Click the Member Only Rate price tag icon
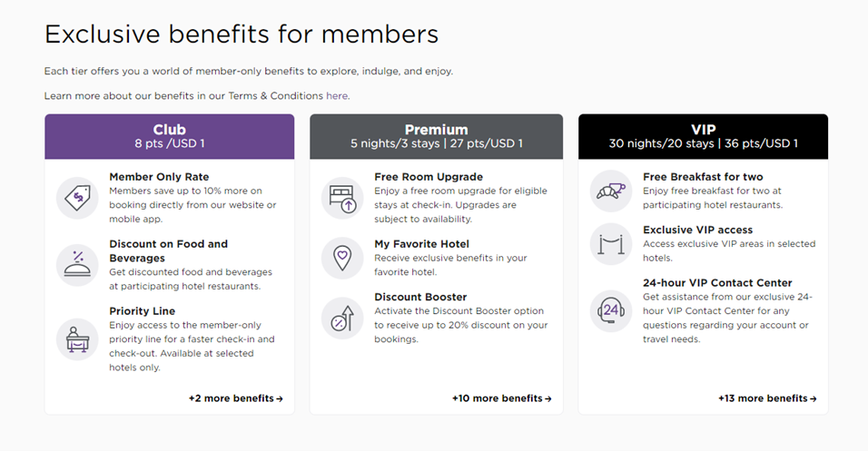Screen dimensions: 868x451 tap(77, 198)
